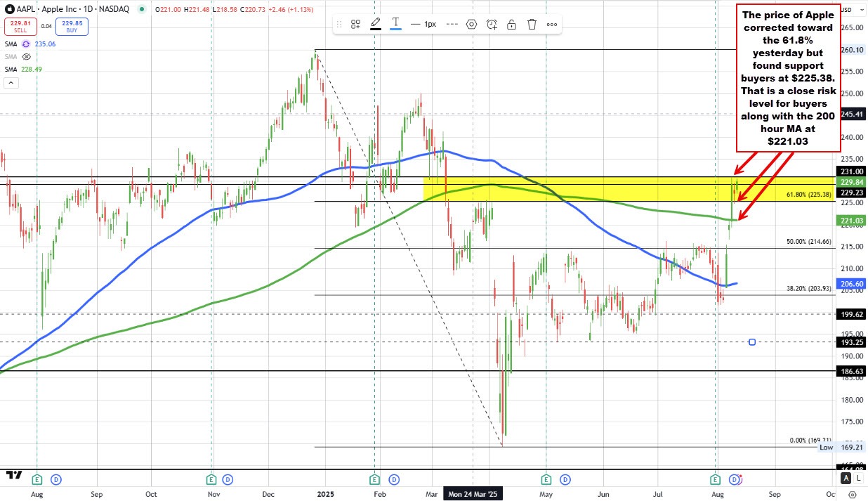The image size is (868, 501).
Task: Open the chart time zone settings gear icon
Action: click(x=852, y=495)
